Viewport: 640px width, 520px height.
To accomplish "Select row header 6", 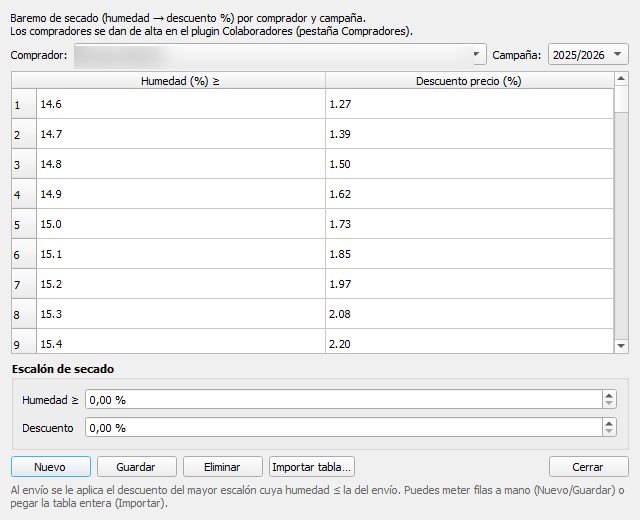I will coord(24,254).
